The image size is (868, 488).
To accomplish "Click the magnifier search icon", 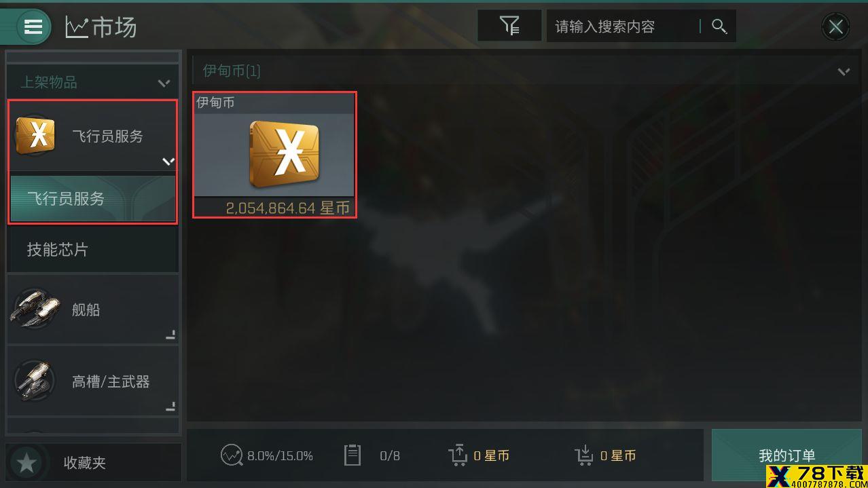I will coord(719,26).
